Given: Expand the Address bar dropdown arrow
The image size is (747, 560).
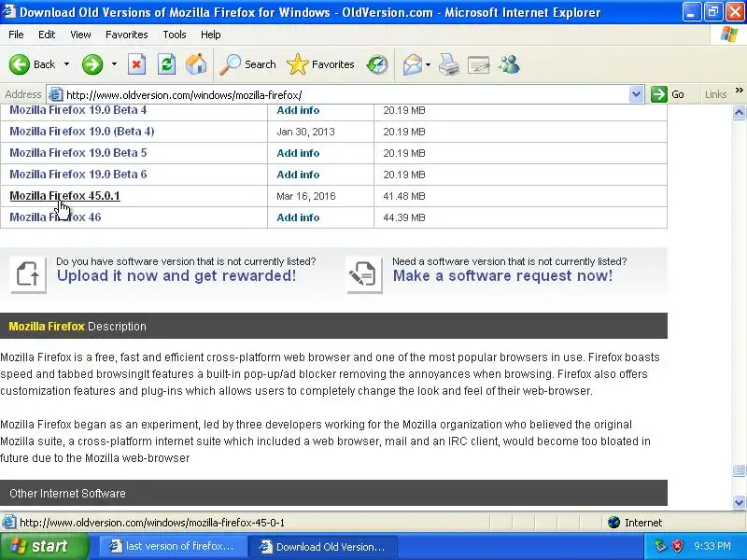Looking at the screenshot, I should click(x=636, y=94).
